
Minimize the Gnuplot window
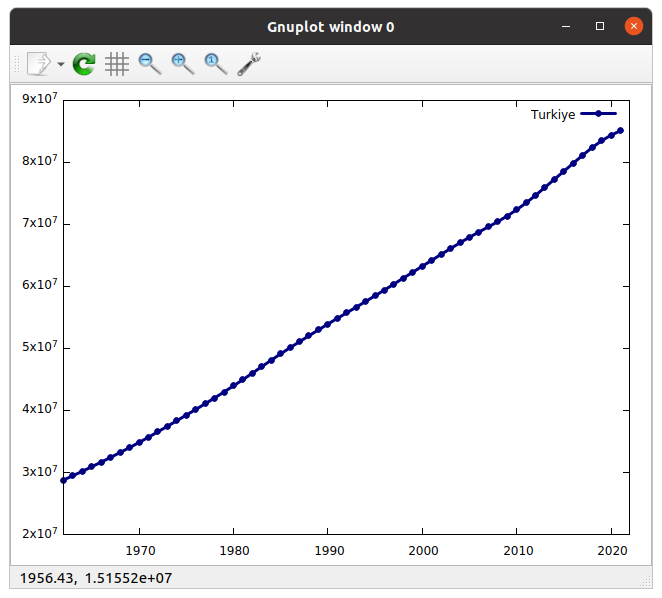pyautogui.click(x=567, y=27)
